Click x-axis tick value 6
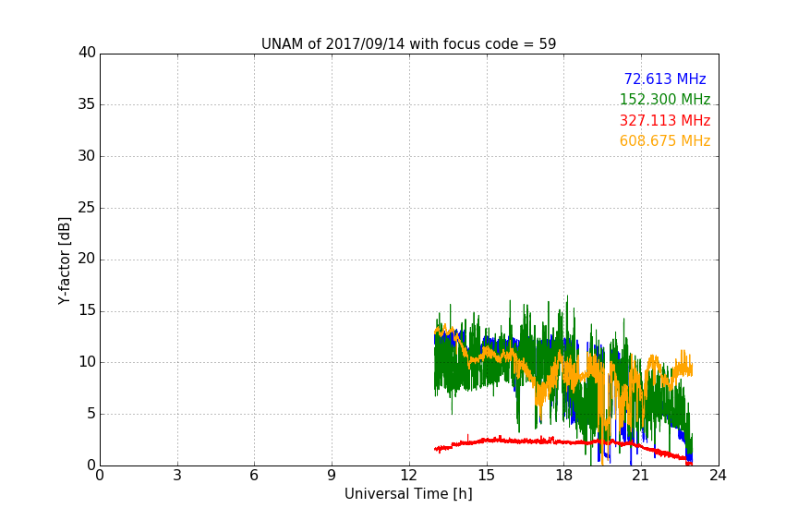The width and height of the screenshot is (798, 532). [x=254, y=476]
